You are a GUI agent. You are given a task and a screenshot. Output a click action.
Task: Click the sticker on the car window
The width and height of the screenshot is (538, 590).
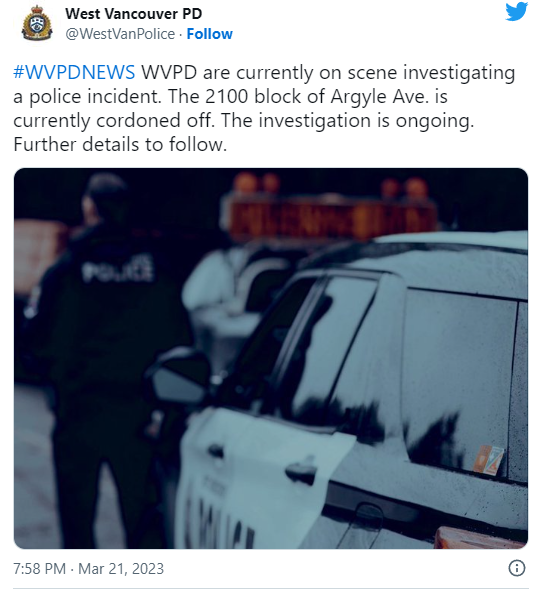488,460
